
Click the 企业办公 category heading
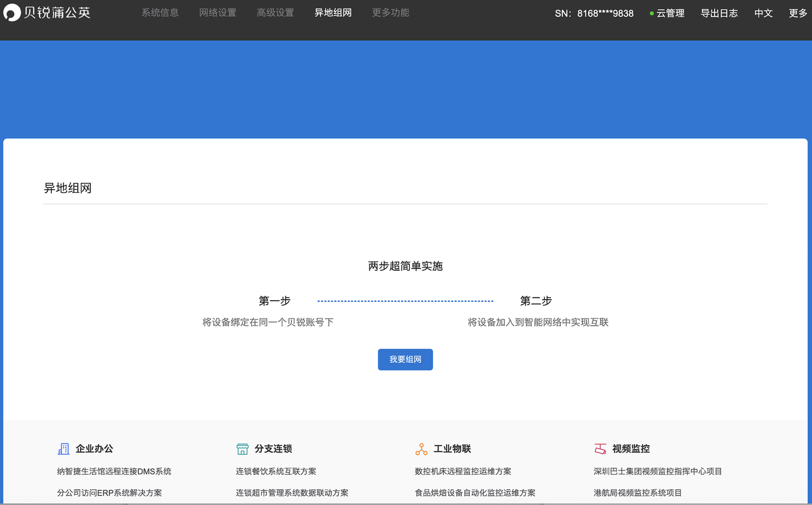94,449
